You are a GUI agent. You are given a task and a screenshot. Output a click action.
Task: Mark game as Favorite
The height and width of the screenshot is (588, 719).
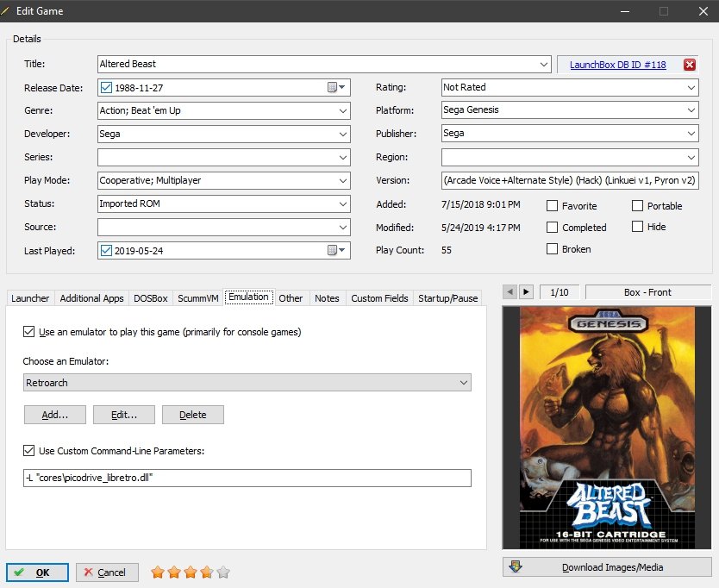click(x=552, y=205)
